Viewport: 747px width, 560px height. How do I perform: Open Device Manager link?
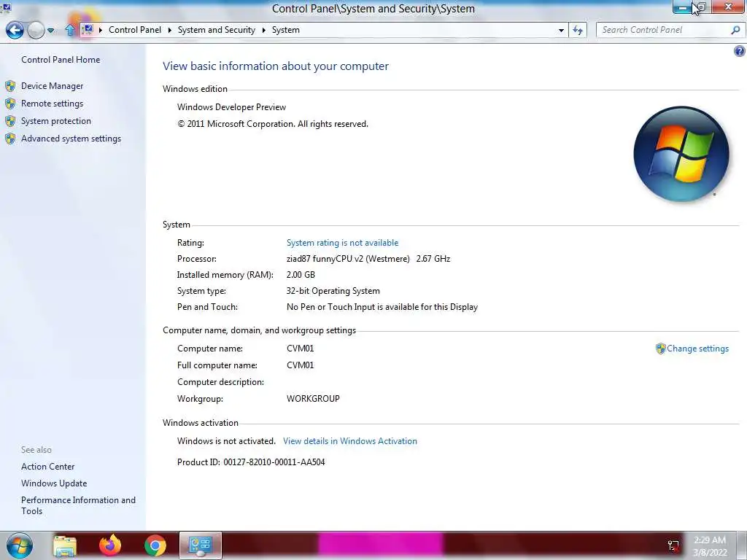(x=52, y=86)
